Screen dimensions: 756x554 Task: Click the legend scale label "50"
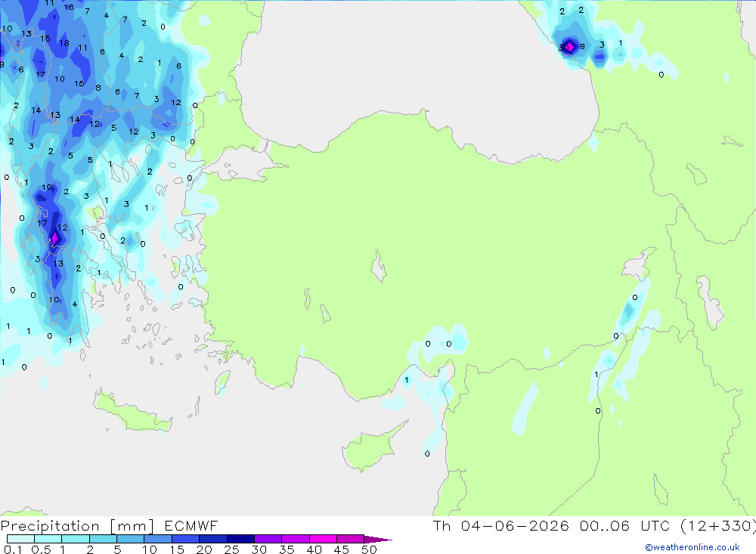click(x=369, y=549)
